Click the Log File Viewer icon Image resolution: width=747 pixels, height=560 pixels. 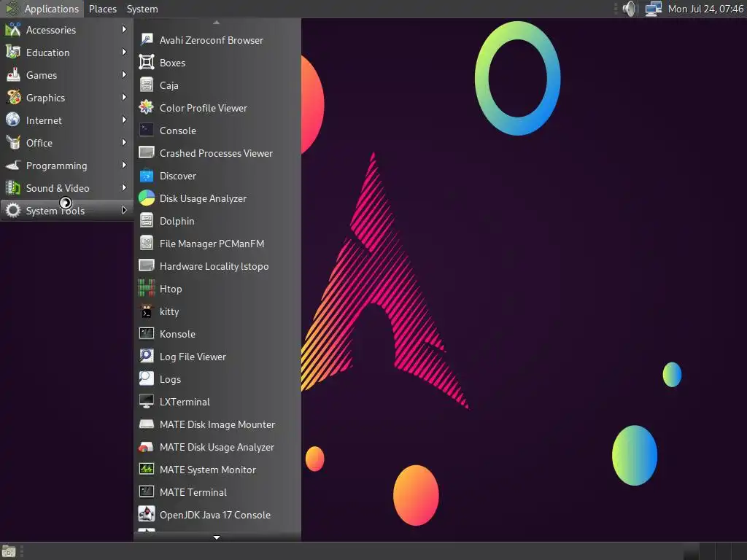146,356
